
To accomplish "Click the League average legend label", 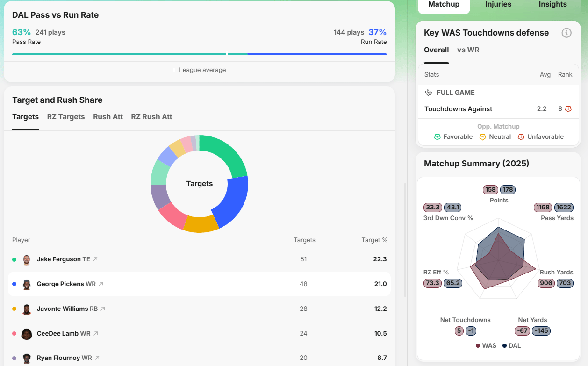I will (x=202, y=70).
